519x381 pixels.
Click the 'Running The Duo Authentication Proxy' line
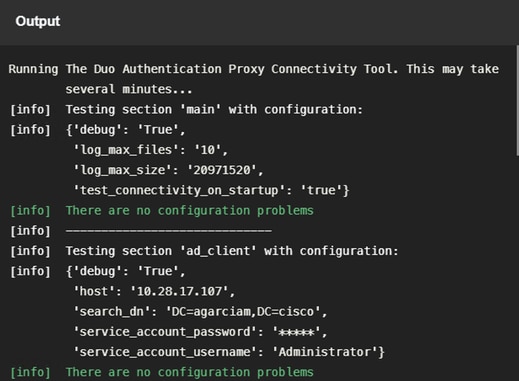[253, 69]
